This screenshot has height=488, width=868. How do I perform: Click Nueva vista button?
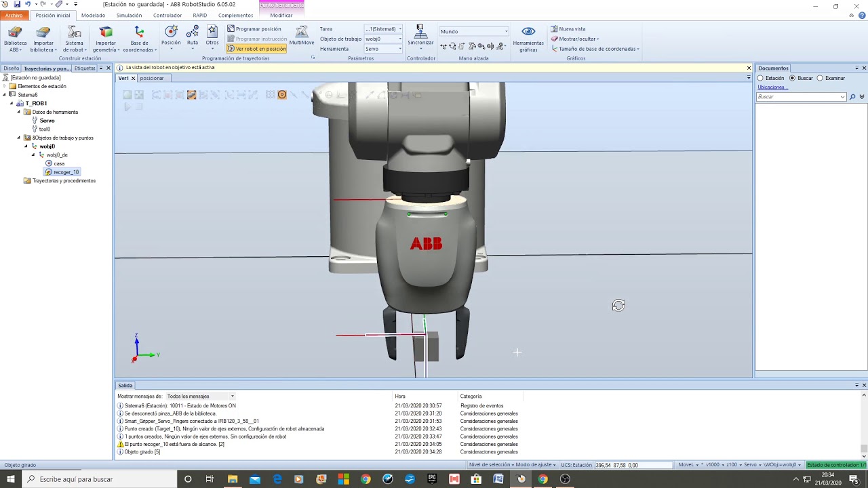[x=568, y=29]
